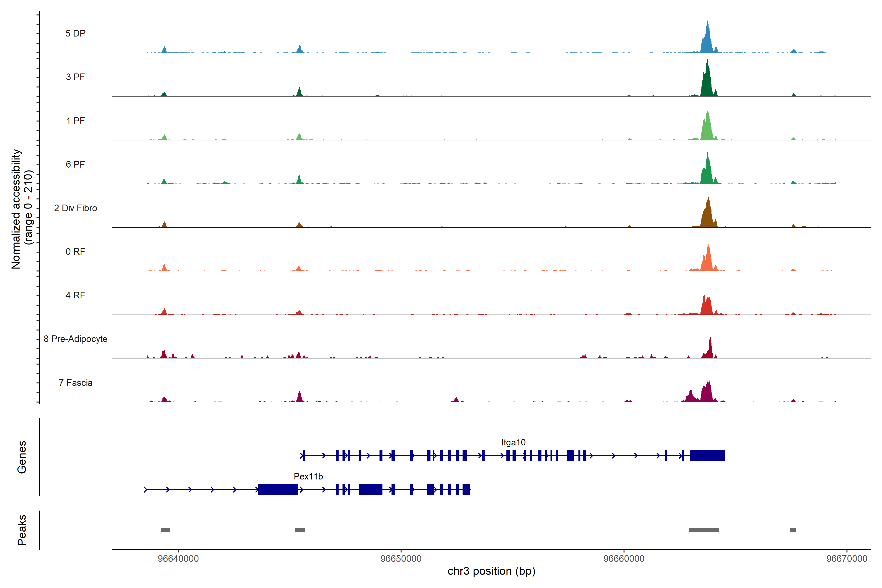Click the 96670000 axis tick label

(x=847, y=559)
